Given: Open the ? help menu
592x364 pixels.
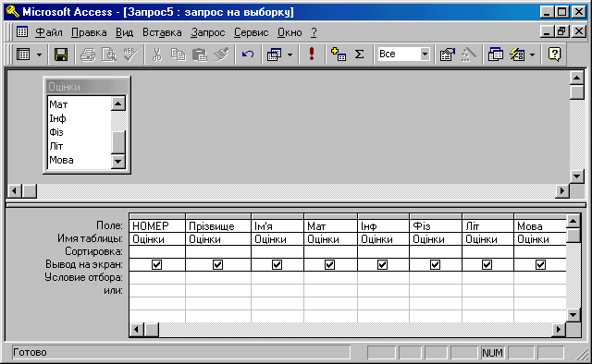Looking at the screenshot, I should coord(314,33).
